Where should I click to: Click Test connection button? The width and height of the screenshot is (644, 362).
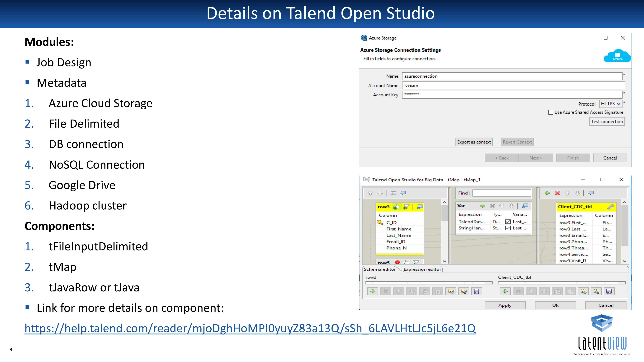point(607,122)
